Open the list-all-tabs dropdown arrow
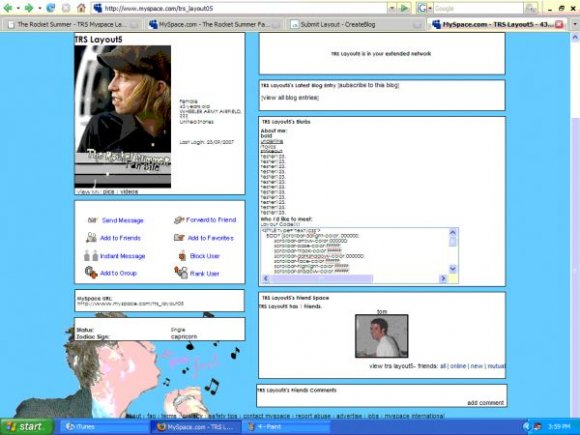 click(x=574, y=24)
